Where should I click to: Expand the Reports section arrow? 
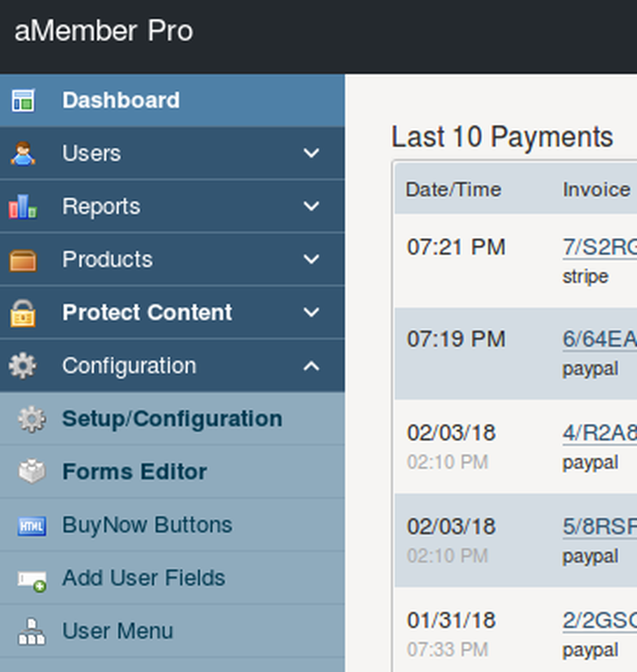click(x=311, y=206)
